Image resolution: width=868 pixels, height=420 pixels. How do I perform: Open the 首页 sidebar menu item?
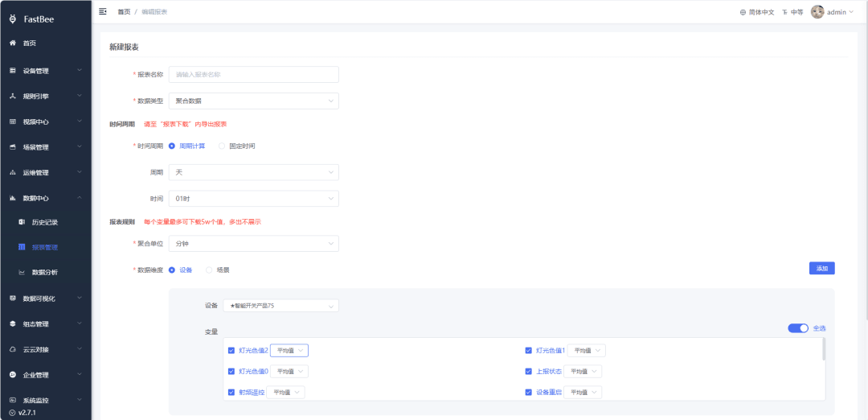tap(45, 43)
